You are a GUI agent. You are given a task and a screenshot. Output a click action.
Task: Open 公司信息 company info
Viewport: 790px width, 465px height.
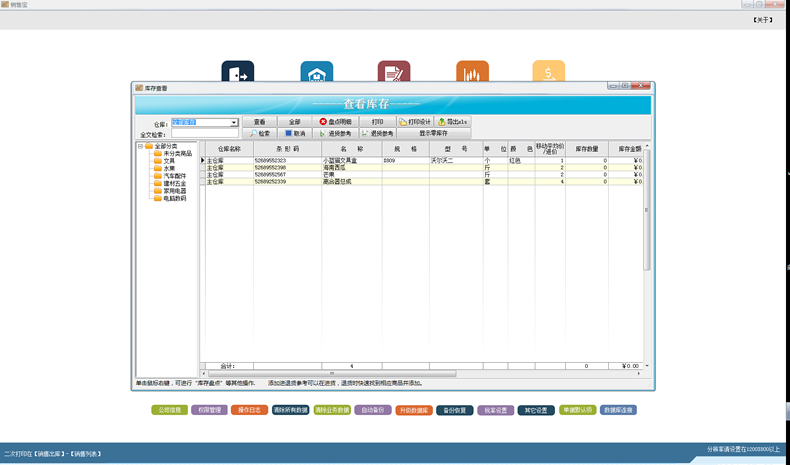tap(169, 410)
